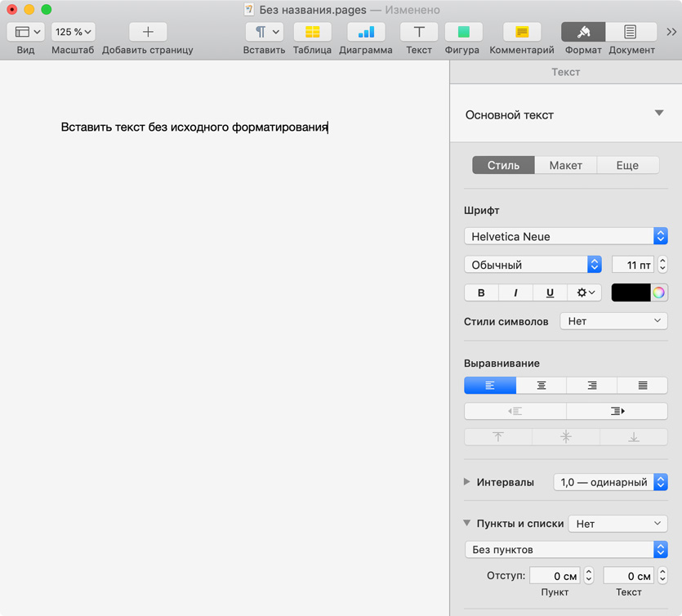
Task: Open the Стили символов dropdown
Action: (x=613, y=321)
